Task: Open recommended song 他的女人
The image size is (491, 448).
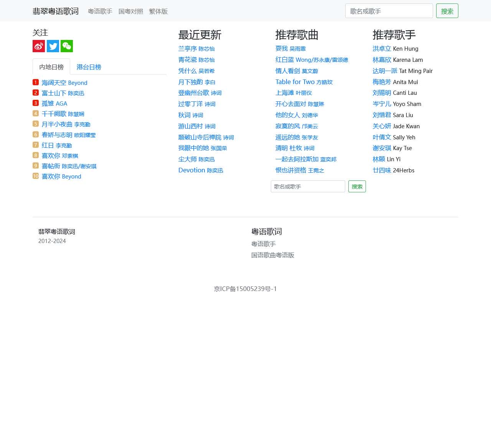Action: point(297,115)
